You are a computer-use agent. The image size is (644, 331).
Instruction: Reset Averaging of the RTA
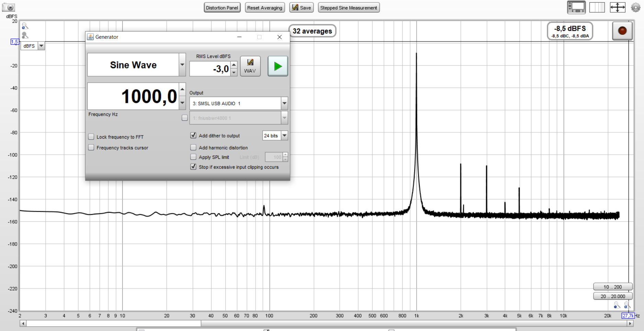265,8
